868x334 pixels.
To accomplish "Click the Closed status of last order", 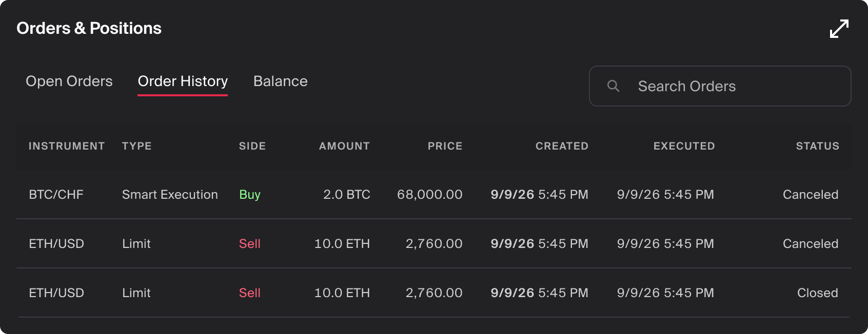I will pyautogui.click(x=818, y=293).
